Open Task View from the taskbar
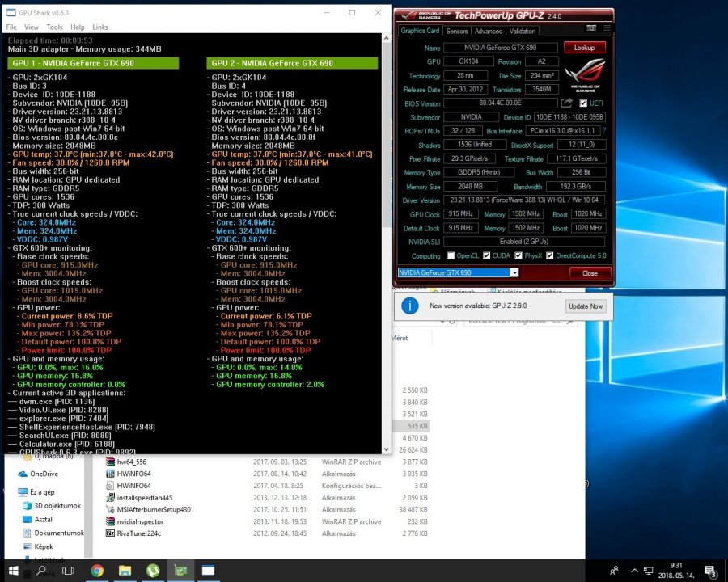Image resolution: width=728 pixels, height=582 pixels. point(69,571)
